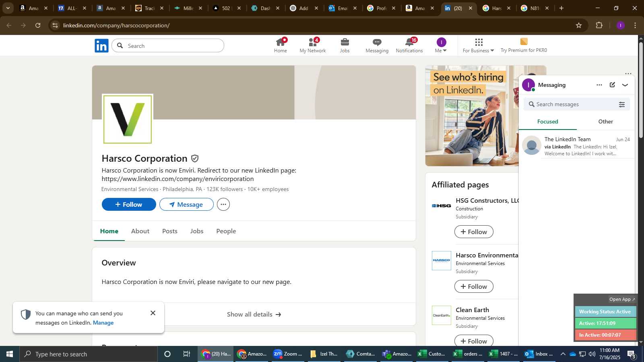The image size is (644, 362).
Task: Switch to the N81 browser tab
Action: 535,8
